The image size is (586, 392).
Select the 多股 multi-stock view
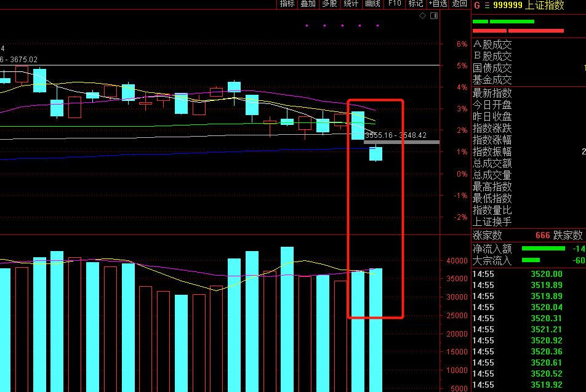click(x=329, y=4)
